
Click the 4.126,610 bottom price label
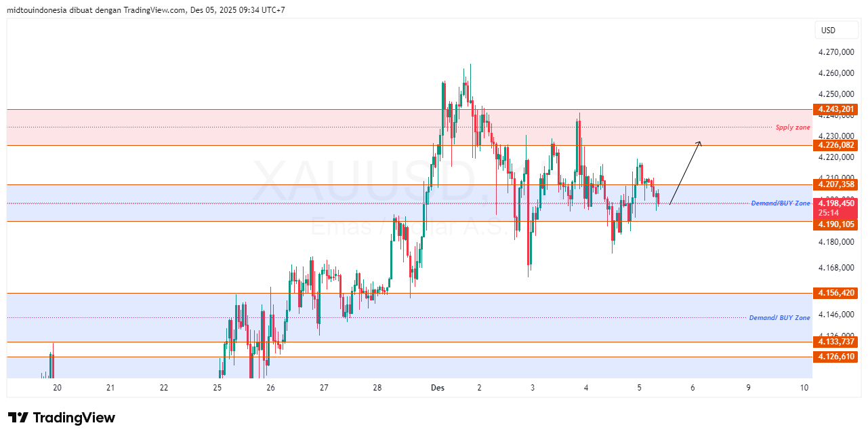(x=835, y=357)
